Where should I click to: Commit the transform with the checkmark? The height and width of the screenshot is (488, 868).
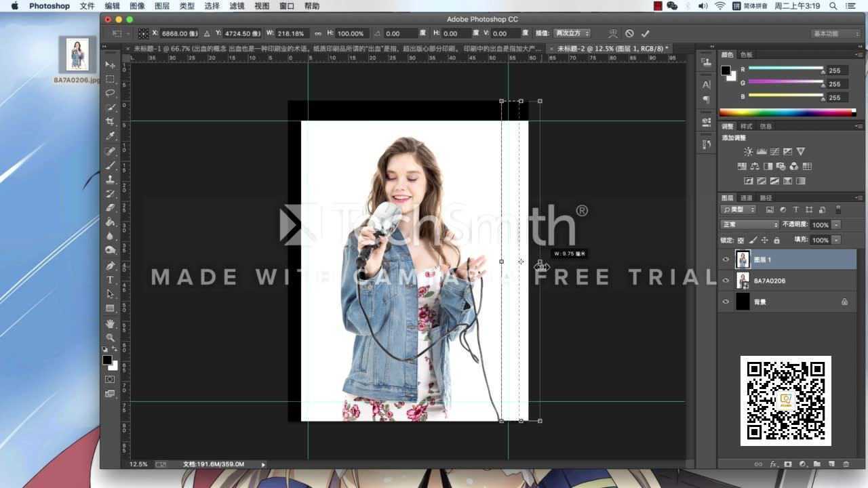[645, 33]
